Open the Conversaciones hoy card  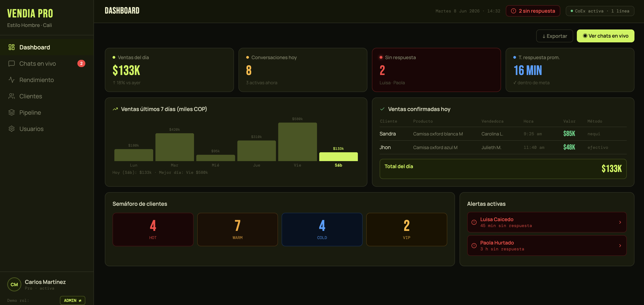pyautogui.click(x=303, y=70)
